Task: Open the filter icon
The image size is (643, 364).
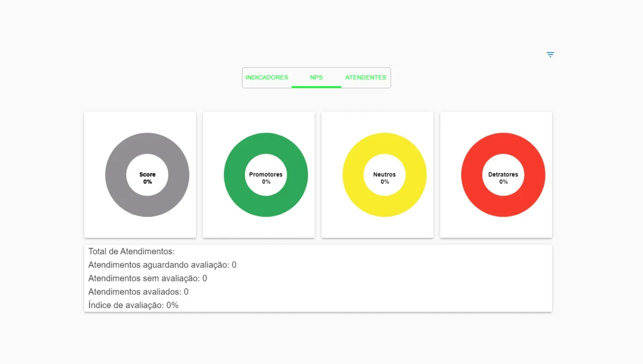Action: 550,55
